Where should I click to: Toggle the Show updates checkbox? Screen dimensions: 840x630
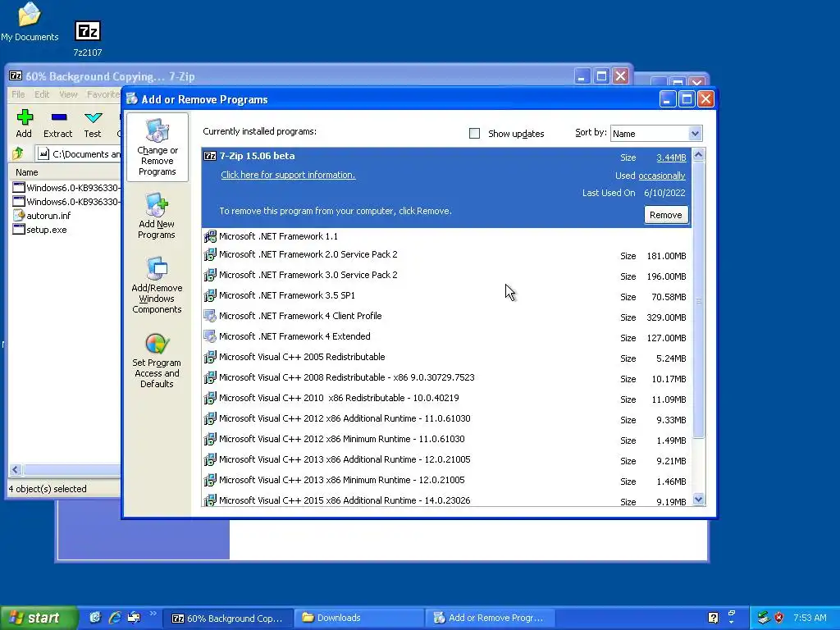click(x=474, y=134)
